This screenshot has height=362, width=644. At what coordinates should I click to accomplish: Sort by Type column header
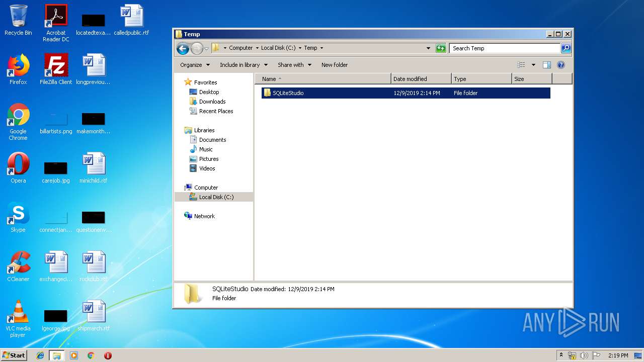click(x=481, y=79)
